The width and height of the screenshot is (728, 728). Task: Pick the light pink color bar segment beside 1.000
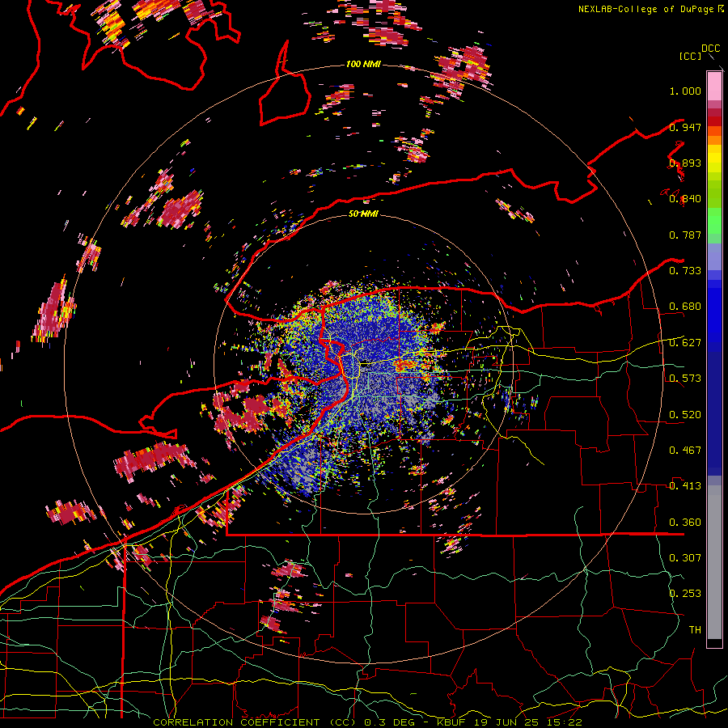714,87
